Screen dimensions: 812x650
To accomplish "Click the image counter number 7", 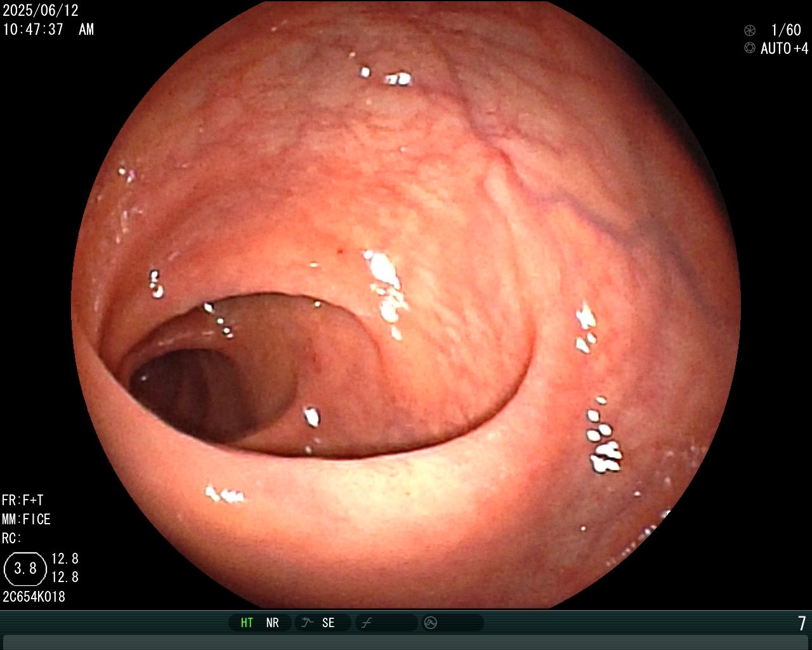I will tap(802, 623).
